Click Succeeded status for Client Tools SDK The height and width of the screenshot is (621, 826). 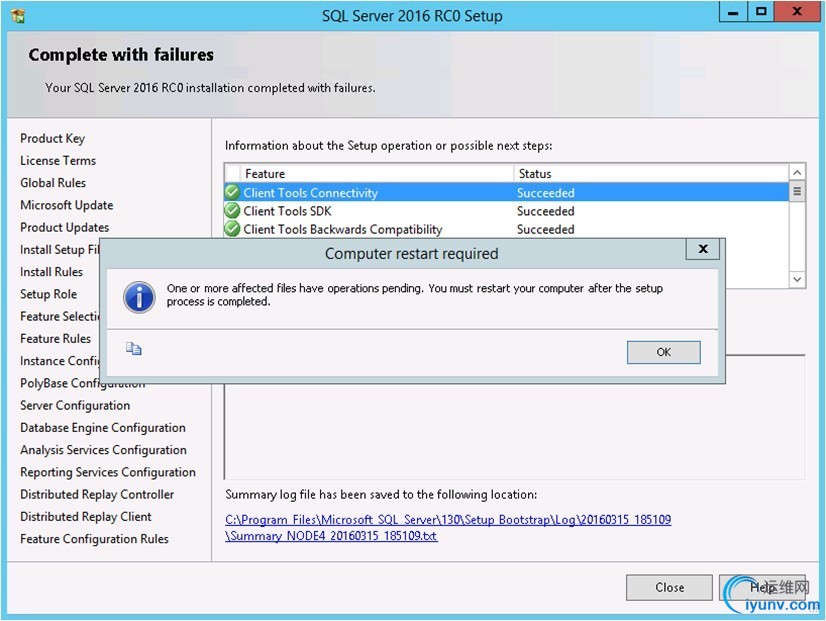(545, 211)
